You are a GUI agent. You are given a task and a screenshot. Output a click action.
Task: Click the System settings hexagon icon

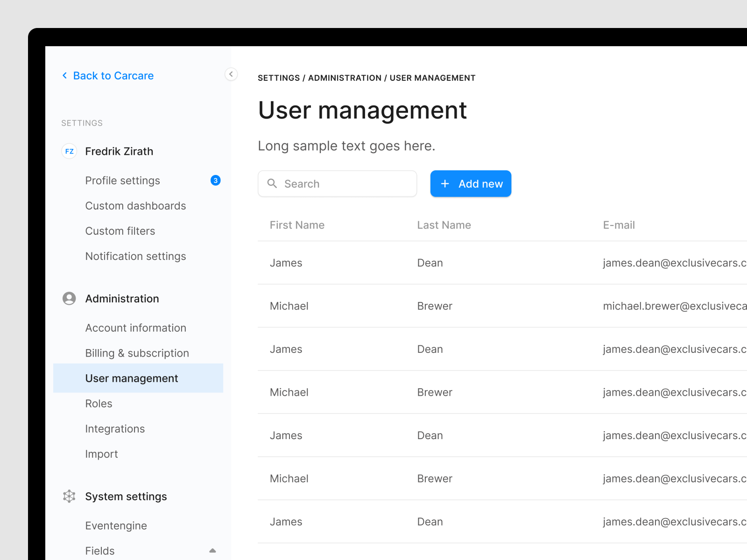[x=69, y=497]
